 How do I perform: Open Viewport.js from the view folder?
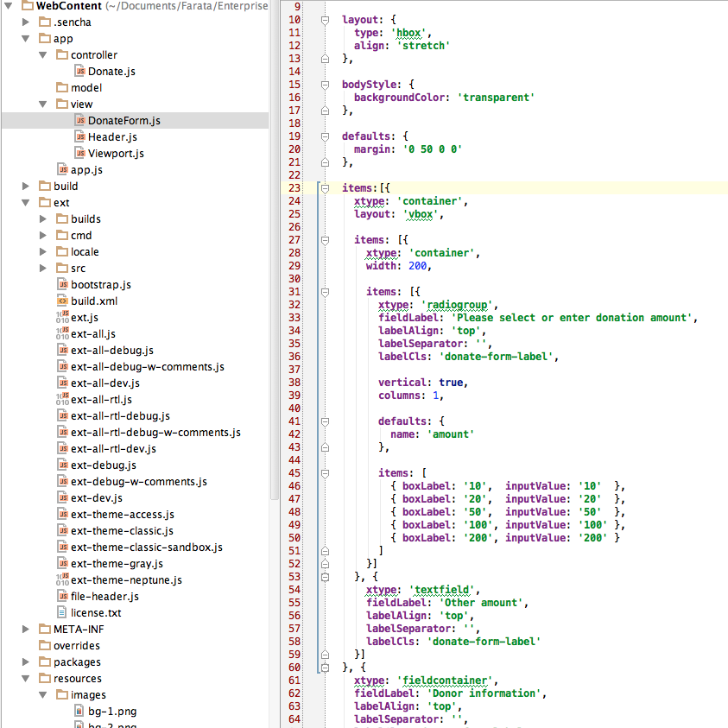pos(116,154)
